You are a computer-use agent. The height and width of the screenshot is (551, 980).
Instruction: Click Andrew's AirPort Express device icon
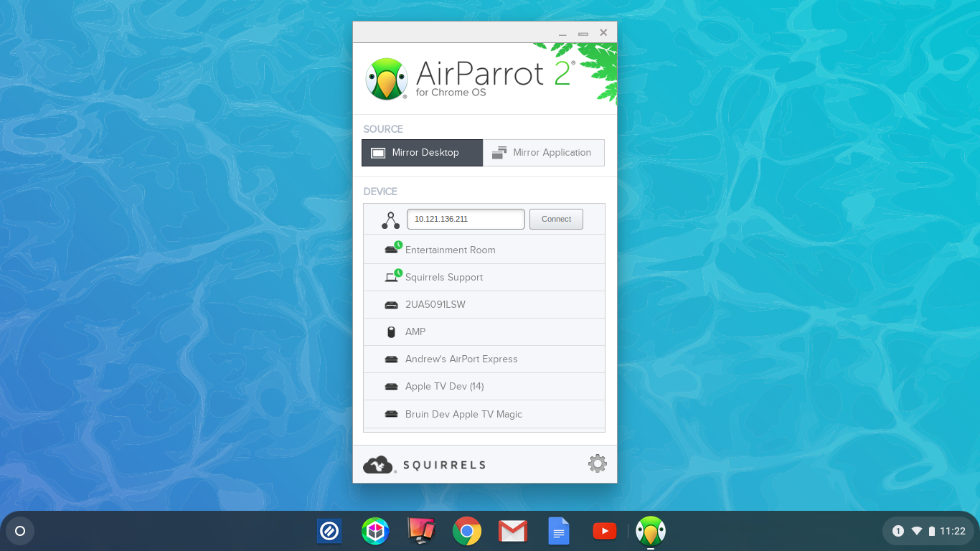(391, 359)
